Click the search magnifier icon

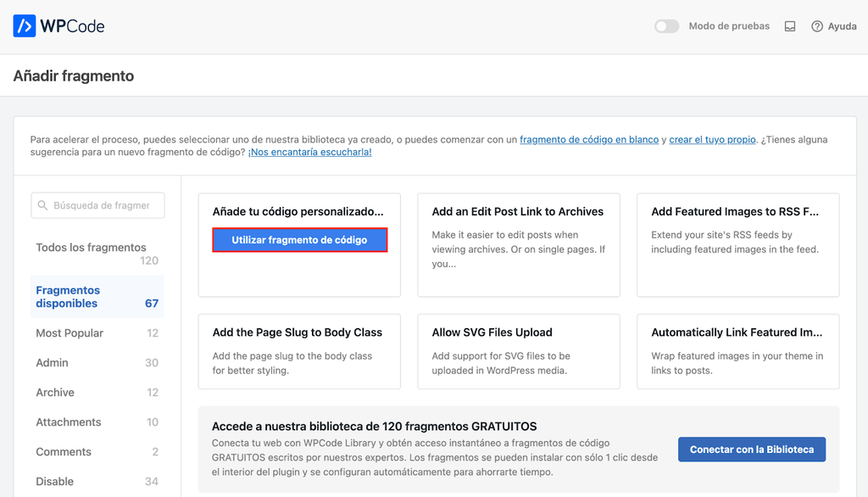42,205
